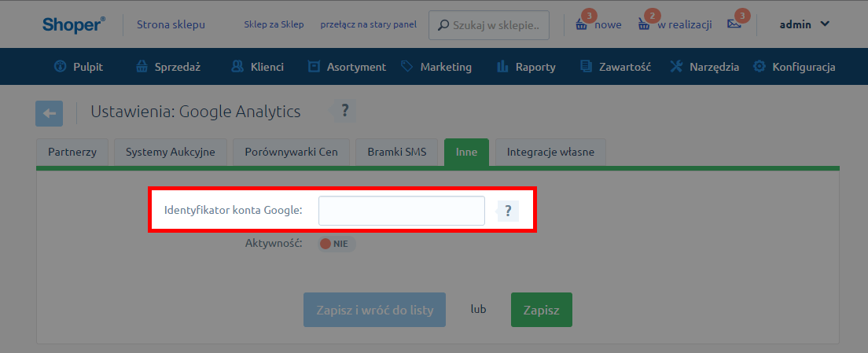Expand the admin user dropdown
The width and height of the screenshot is (868, 353).
pos(804,24)
